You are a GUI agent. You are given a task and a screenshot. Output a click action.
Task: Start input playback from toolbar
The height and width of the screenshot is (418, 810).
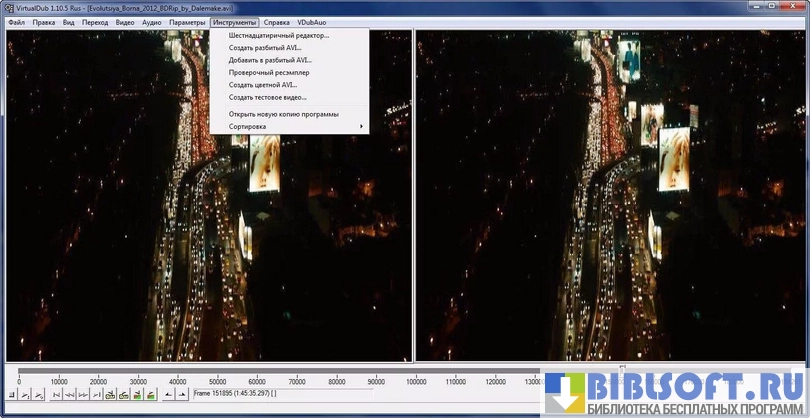click(25, 395)
